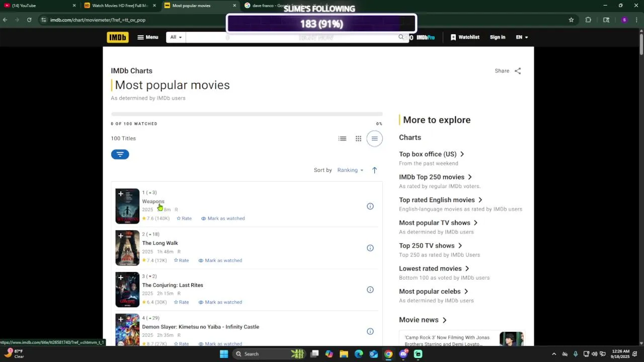Click the address bar URL
This screenshot has width=644, height=362.
(x=98, y=20)
